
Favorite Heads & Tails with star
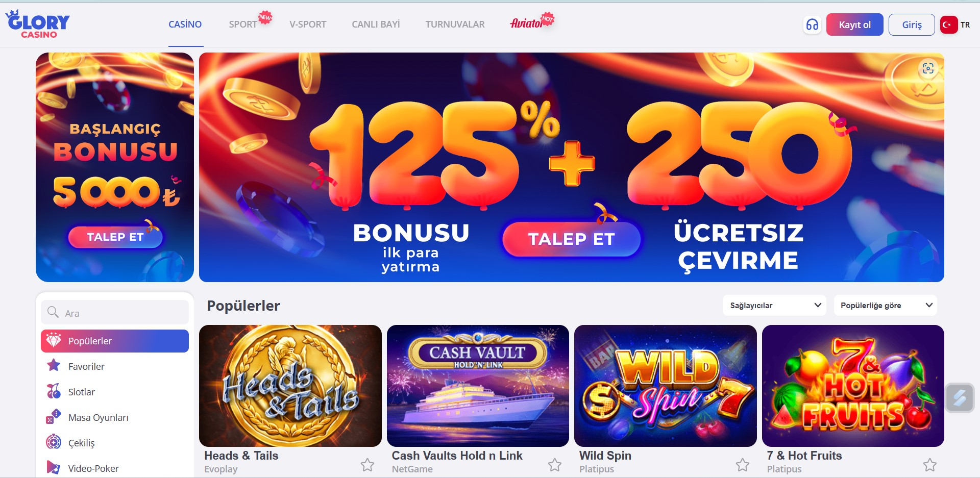367,465
